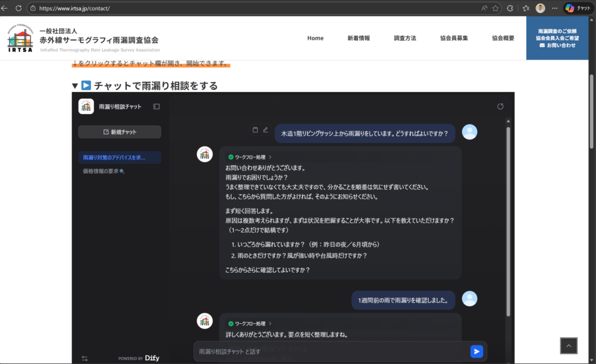Click the reset conversation icon in the chat header

click(500, 106)
